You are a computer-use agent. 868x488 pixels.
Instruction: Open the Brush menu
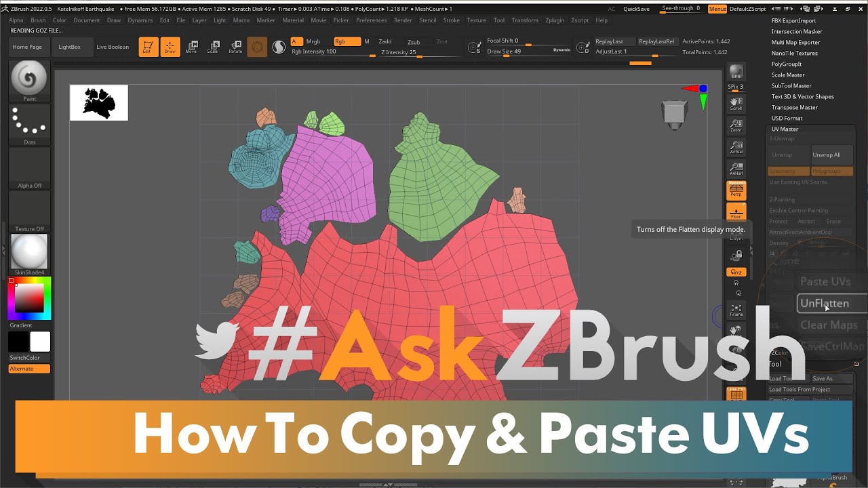point(38,20)
